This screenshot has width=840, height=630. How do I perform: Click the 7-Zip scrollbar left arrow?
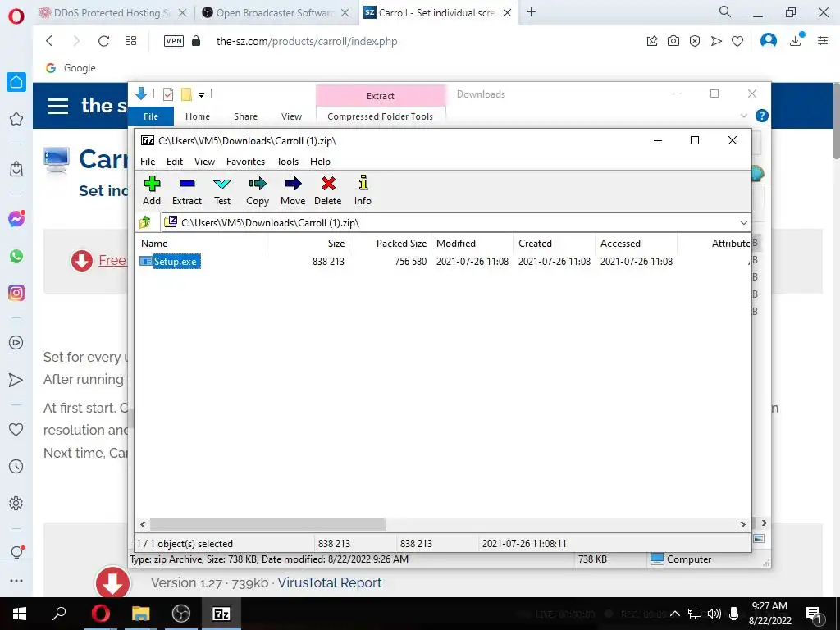click(x=143, y=524)
